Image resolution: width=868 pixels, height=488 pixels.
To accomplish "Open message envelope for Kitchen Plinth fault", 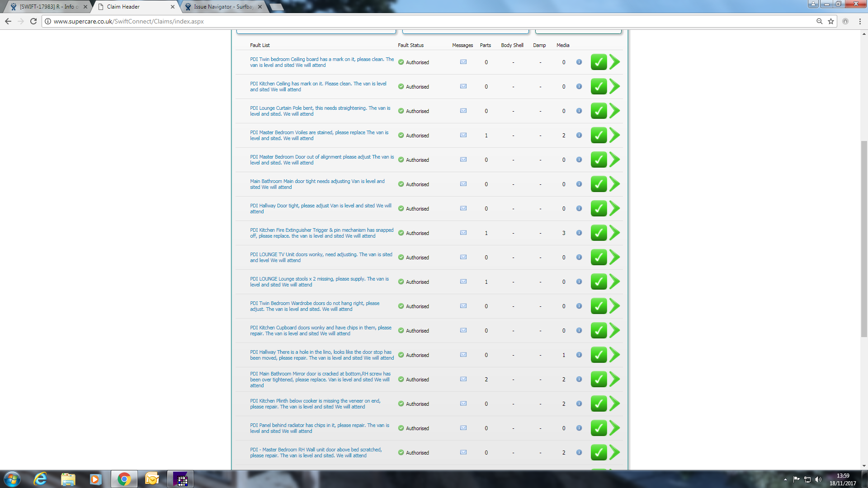I will [x=463, y=404].
